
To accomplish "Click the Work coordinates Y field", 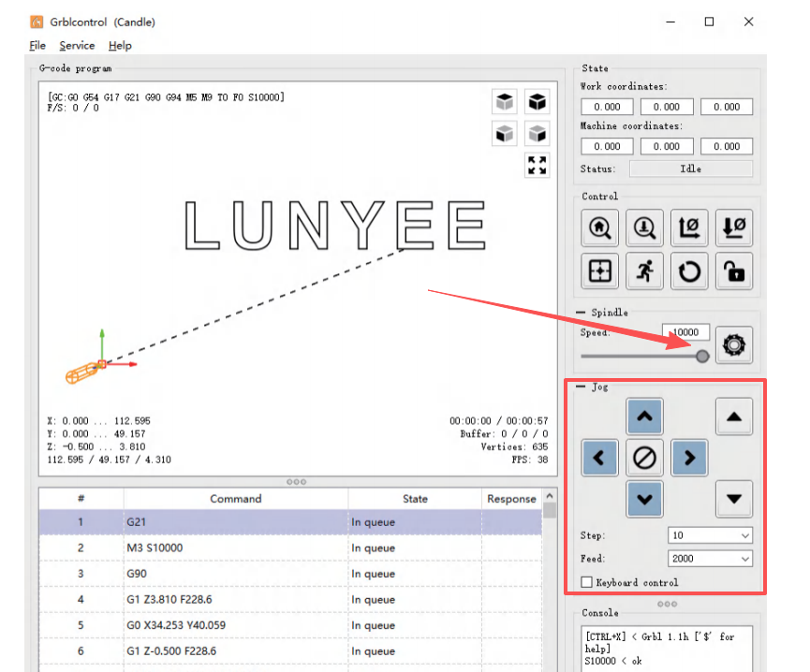I will click(667, 107).
